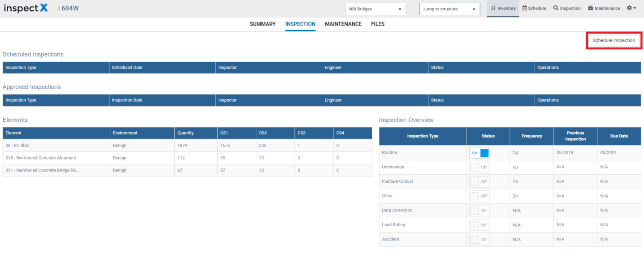This screenshot has width=644, height=280.
Task: Enable the Underwater inspection toggle
Action: pyautogui.click(x=479, y=167)
